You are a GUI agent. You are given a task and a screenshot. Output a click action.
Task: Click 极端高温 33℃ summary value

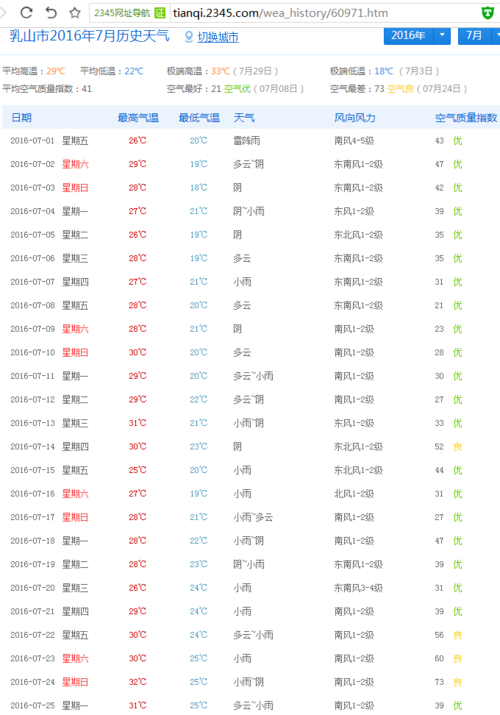(222, 71)
